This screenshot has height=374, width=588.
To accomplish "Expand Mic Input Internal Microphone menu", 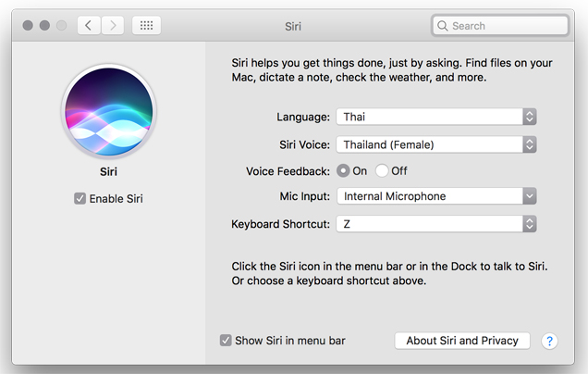I will tap(436, 196).
